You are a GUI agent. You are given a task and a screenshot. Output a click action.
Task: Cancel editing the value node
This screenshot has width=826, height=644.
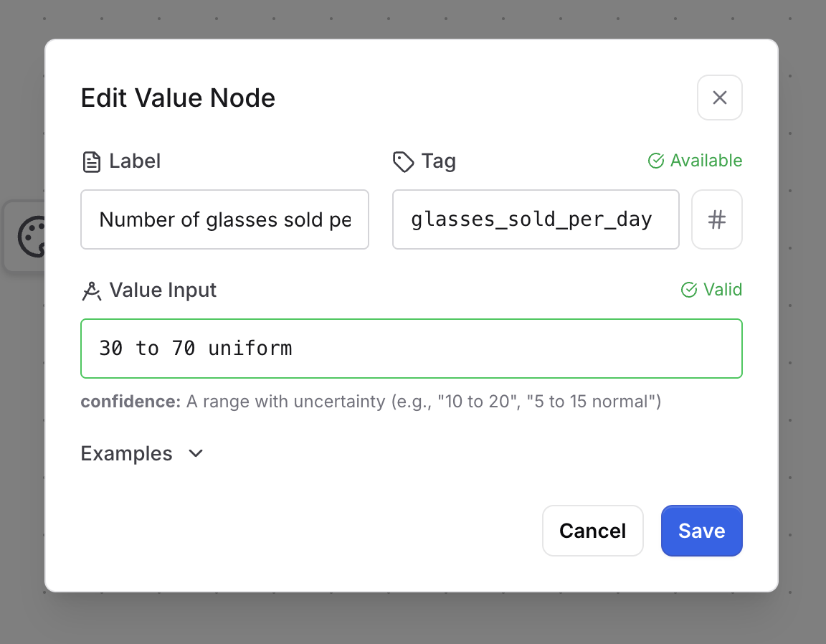(x=592, y=531)
